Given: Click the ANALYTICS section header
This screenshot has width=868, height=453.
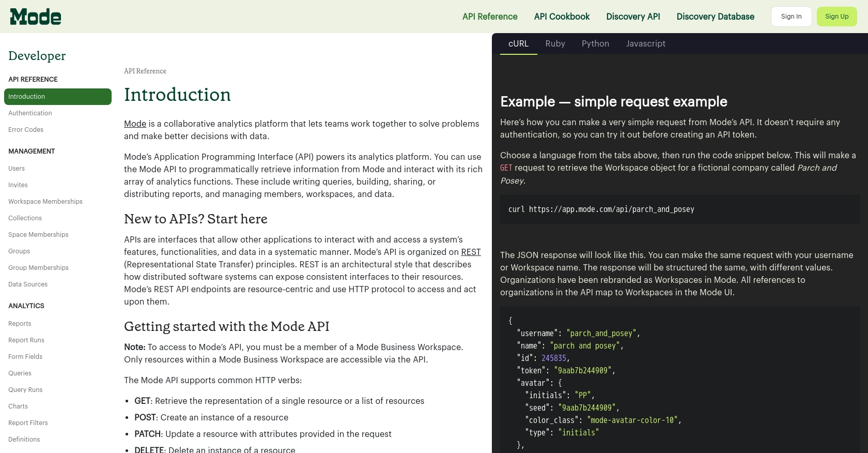Looking at the screenshot, I should pos(26,306).
